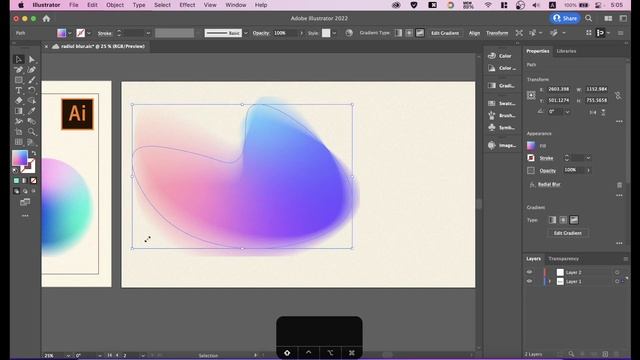640x360 pixels.
Task: Open Align options in control bar
Action: pyautogui.click(x=474, y=33)
